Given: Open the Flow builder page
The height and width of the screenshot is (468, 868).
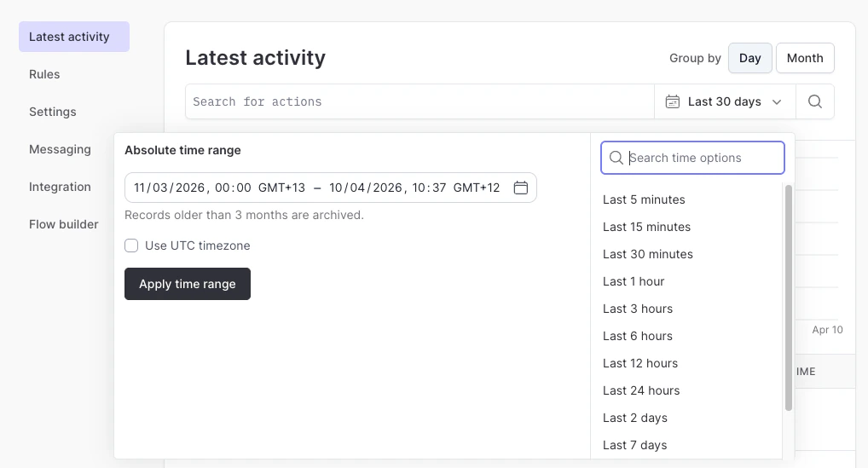Looking at the screenshot, I should pos(64,224).
